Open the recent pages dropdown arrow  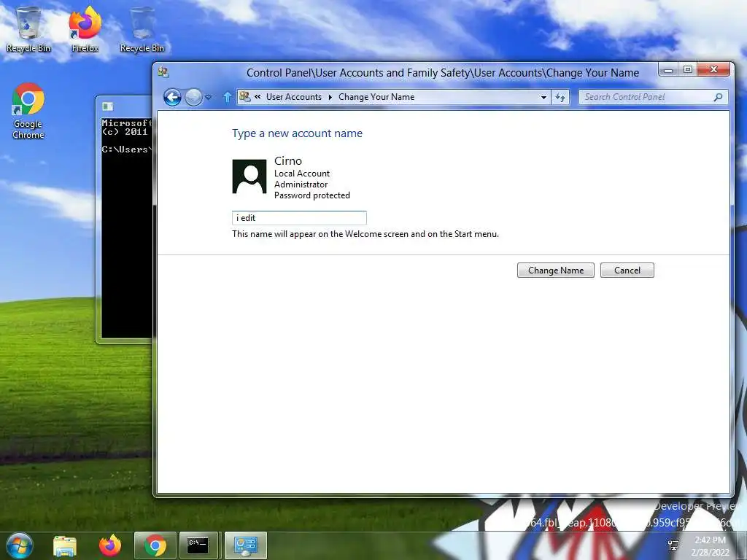[x=208, y=98]
